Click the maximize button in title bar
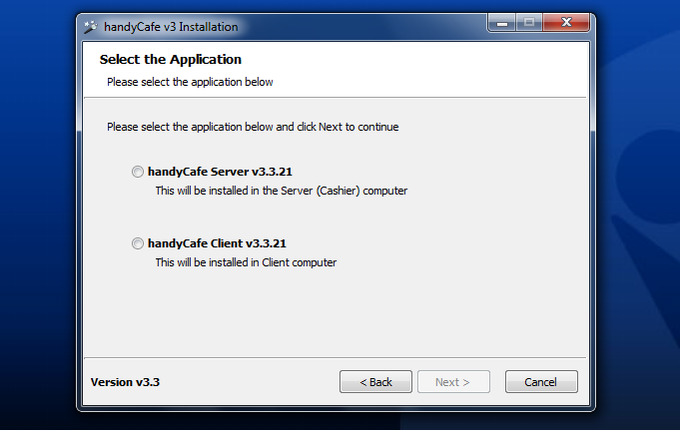This screenshot has height=430, width=680. [527, 23]
